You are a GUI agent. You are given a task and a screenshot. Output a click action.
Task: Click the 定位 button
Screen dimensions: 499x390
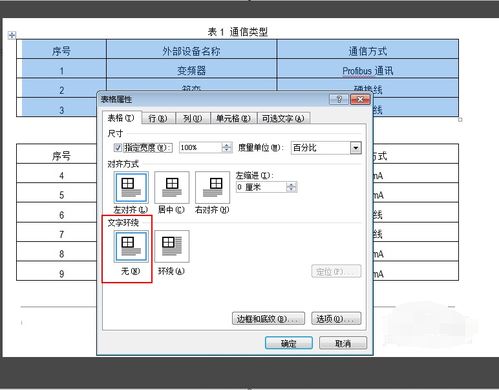click(x=336, y=271)
